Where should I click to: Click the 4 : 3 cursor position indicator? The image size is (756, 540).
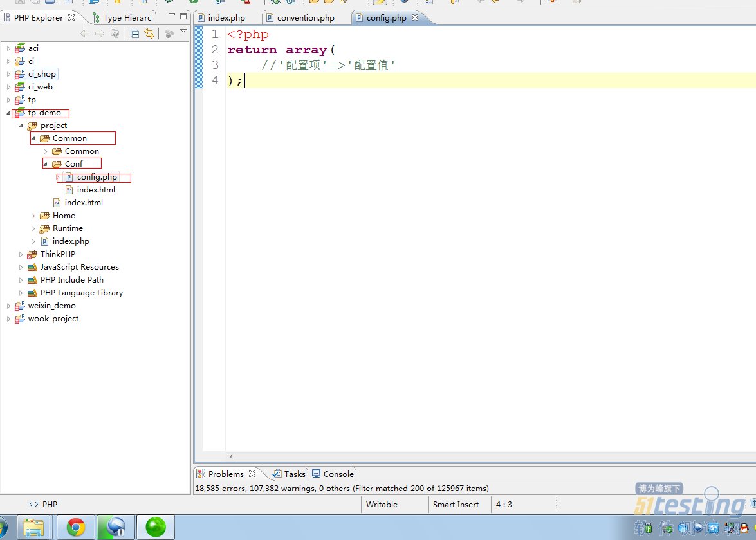[504, 505]
